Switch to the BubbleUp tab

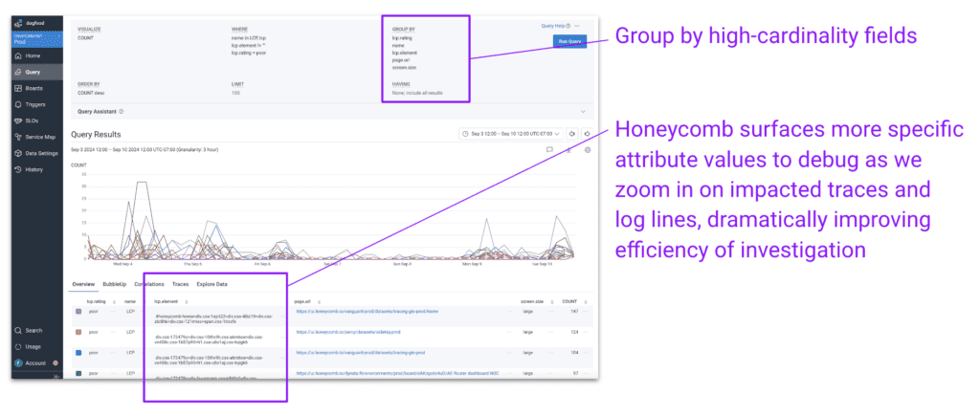tap(117, 284)
